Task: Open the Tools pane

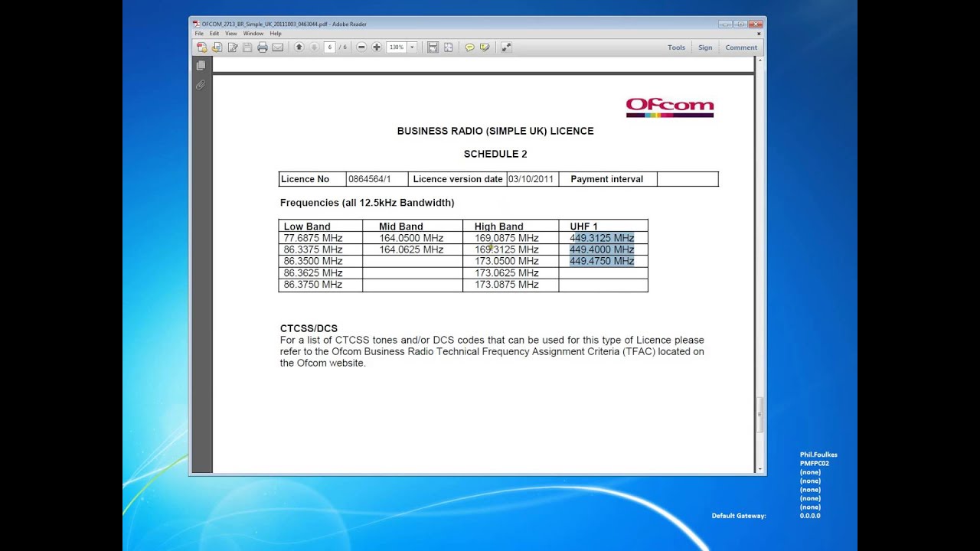Action: coord(676,47)
